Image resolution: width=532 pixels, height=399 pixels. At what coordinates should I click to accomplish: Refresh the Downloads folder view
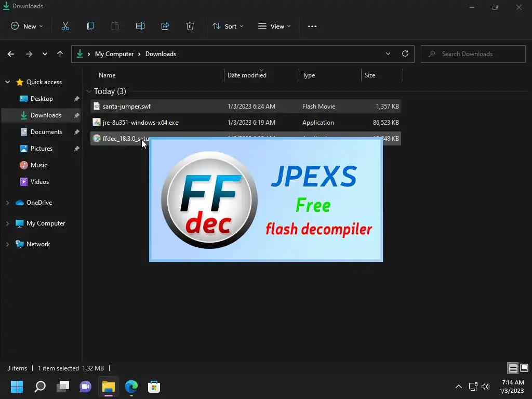tap(405, 54)
